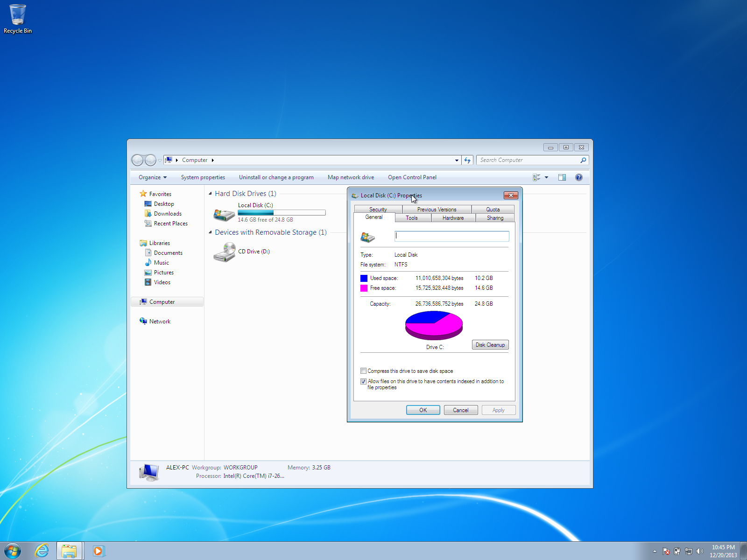Viewport: 747px width, 560px height.
Task: Switch to the Security tab
Action: coord(378,210)
